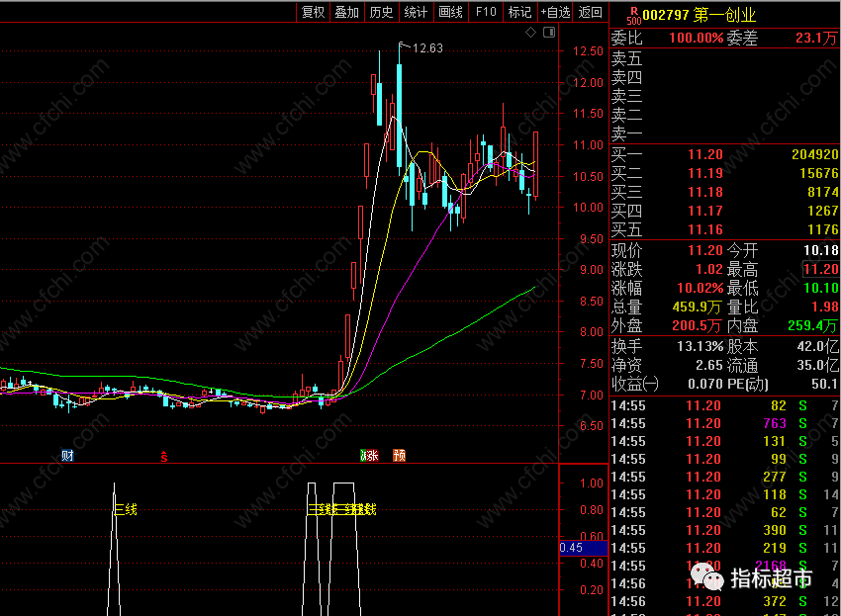
Task: Click the 财 finance marker icon
Action: pyautogui.click(x=67, y=456)
